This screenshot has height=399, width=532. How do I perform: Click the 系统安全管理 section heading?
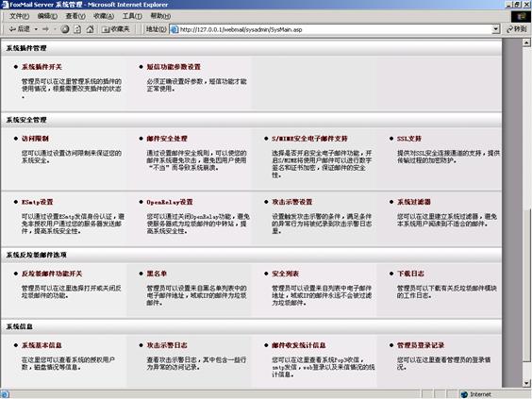(x=26, y=120)
